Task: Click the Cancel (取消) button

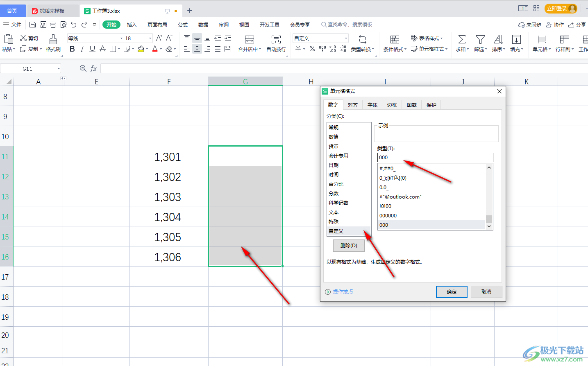Action: click(x=486, y=291)
